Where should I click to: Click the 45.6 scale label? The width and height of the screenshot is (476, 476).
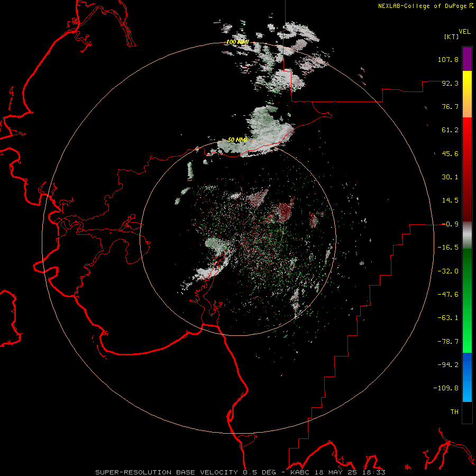click(x=450, y=153)
